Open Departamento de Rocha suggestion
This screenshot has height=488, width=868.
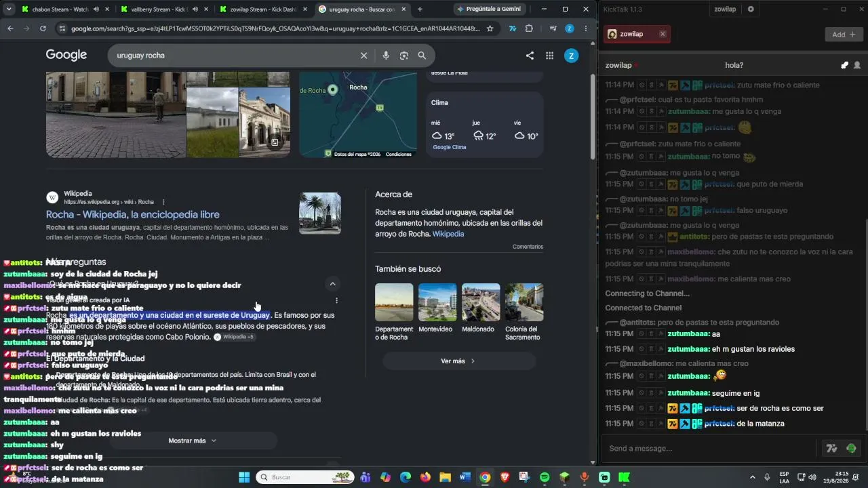pyautogui.click(x=394, y=312)
